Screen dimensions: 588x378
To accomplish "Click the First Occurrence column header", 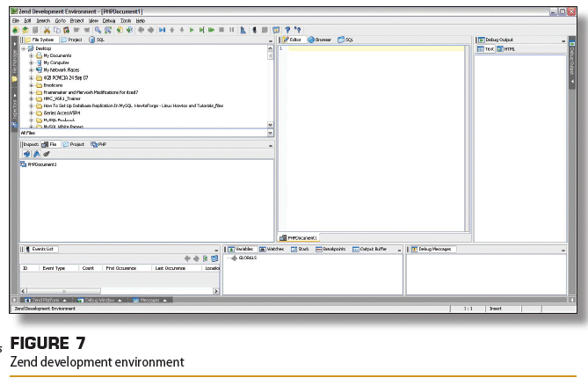I will tap(127, 268).
